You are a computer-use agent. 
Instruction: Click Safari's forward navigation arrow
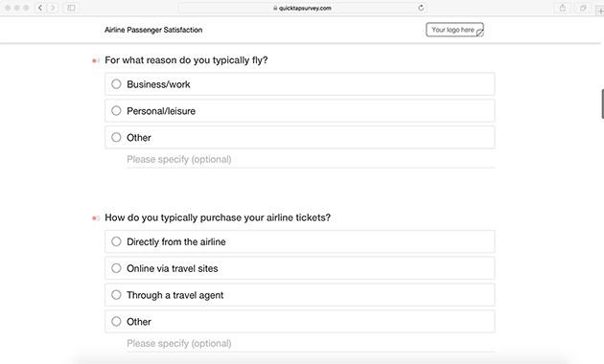pyautogui.click(x=53, y=8)
